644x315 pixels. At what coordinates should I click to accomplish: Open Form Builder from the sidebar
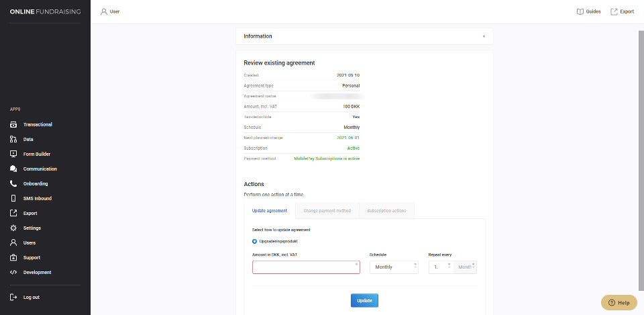pyautogui.click(x=37, y=154)
